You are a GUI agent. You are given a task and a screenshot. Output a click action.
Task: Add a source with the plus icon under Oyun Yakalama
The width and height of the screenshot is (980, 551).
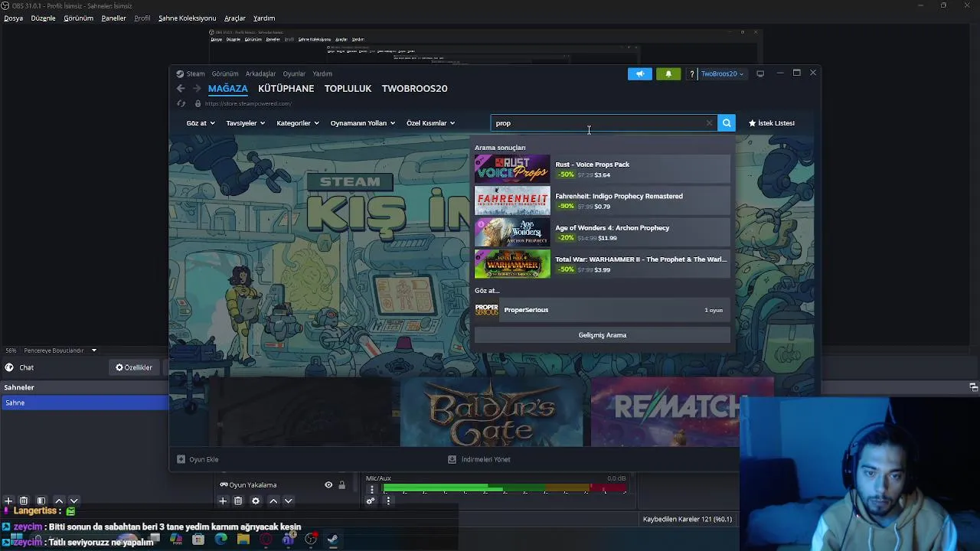(223, 501)
